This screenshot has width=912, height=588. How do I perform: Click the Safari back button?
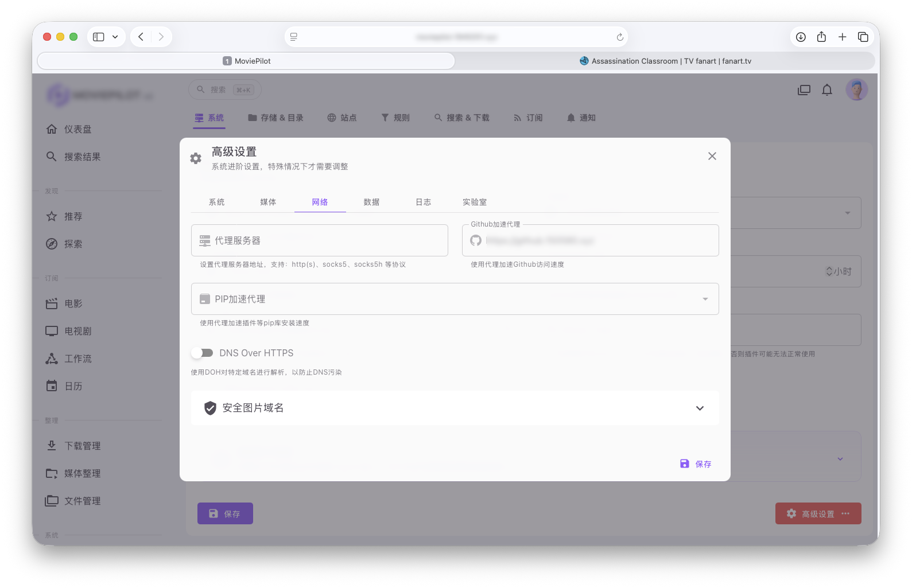coord(141,37)
